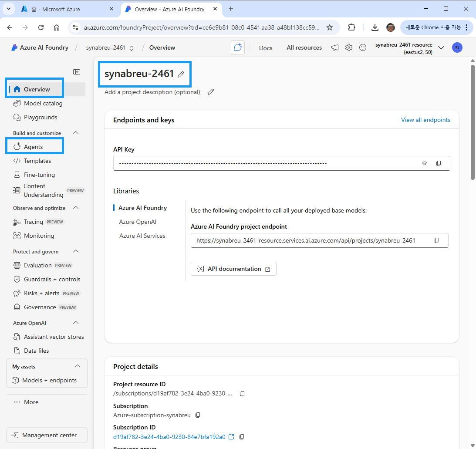Expand the synabreu-2461-resource dropdown chevron
This screenshot has width=476, height=449.
point(442,47)
